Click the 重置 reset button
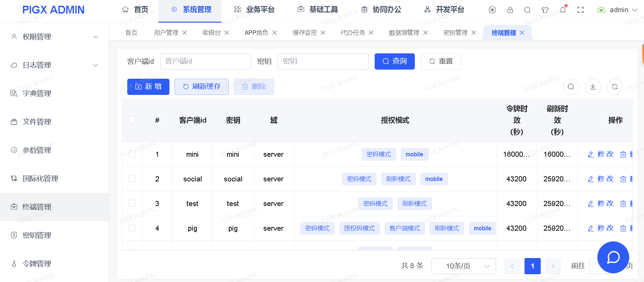The width and height of the screenshot is (644, 282). point(441,61)
